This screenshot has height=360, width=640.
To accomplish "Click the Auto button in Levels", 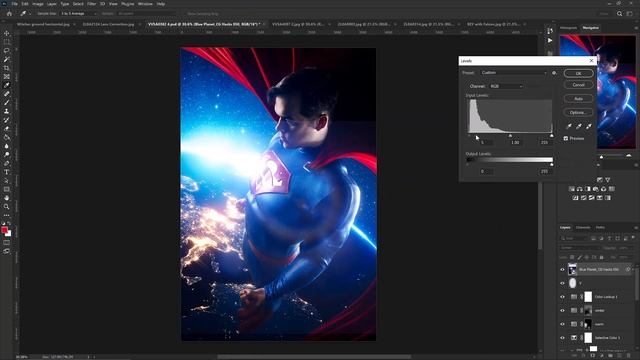I will [x=578, y=99].
